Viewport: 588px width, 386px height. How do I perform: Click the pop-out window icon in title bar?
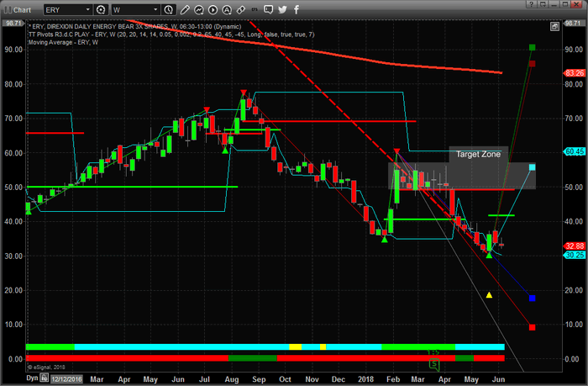coord(543,4)
